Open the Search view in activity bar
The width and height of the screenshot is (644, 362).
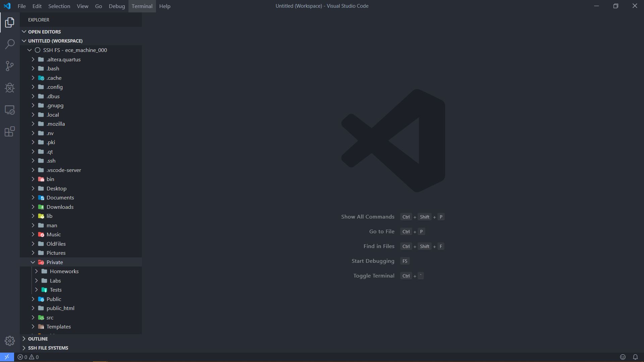pos(10,44)
